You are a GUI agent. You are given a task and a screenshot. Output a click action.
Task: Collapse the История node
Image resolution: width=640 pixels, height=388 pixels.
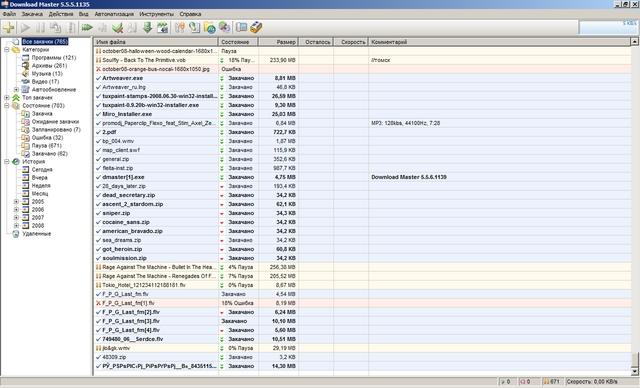7,162
